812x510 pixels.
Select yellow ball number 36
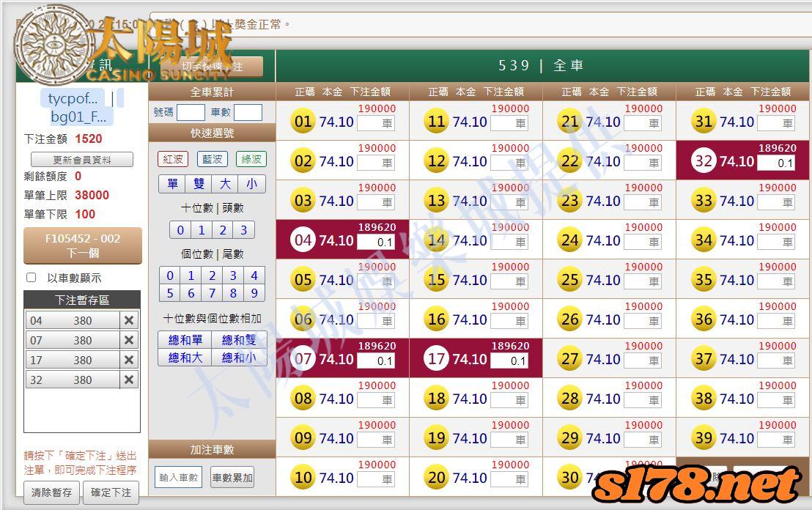click(704, 319)
